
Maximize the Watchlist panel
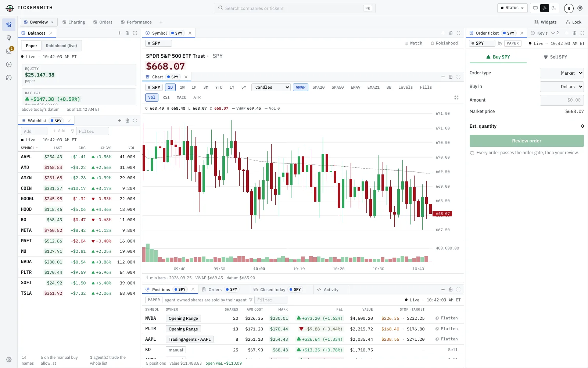tap(135, 121)
